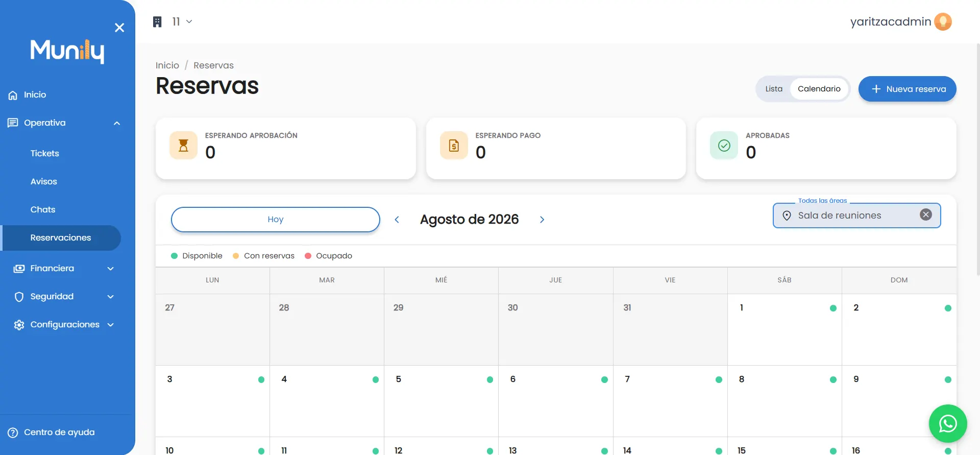The width and height of the screenshot is (980, 455).
Task: Click the home icon next to Inicio
Action: click(13, 95)
